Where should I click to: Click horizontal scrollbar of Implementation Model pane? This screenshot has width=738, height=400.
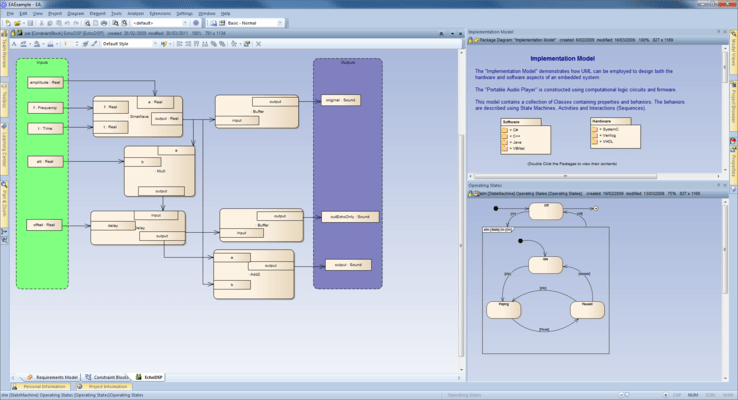click(x=565, y=176)
